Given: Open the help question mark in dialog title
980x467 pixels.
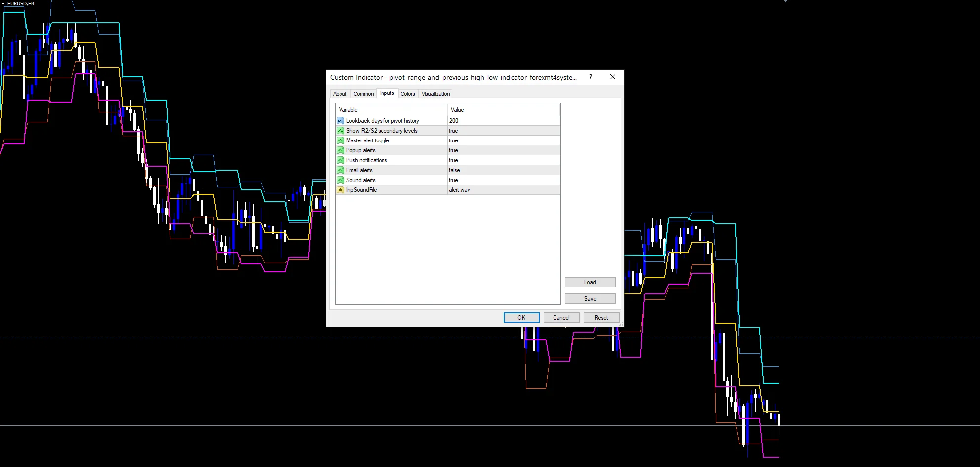Looking at the screenshot, I should (591, 77).
